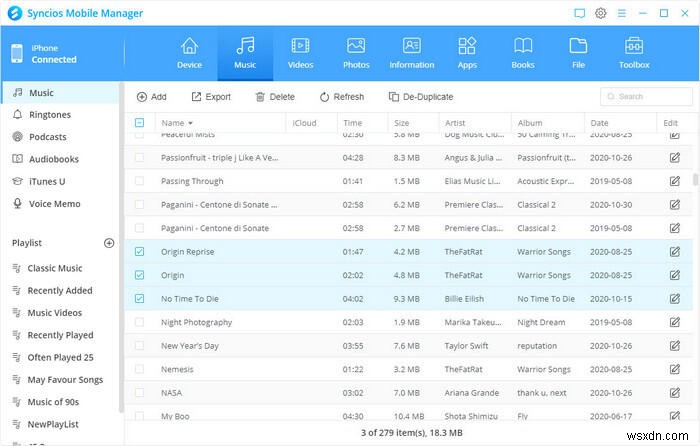The height and width of the screenshot is (446, 700).
Task: Open the Recently Played playlist
Action: 61,335
